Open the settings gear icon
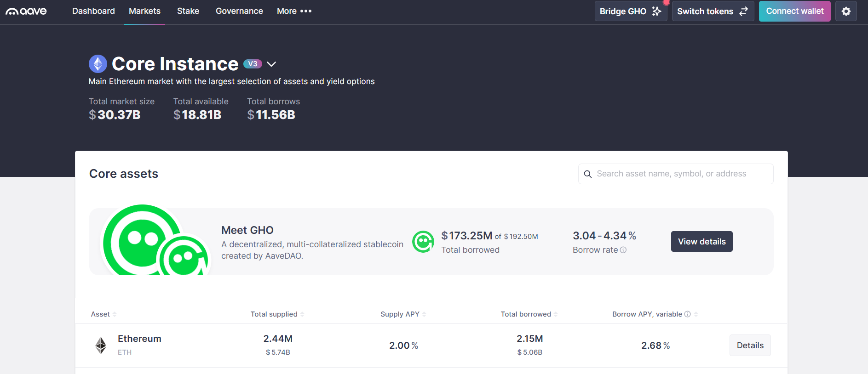Image resolution: width=868 pixels, height=374 pixels. tap(846, 11)
